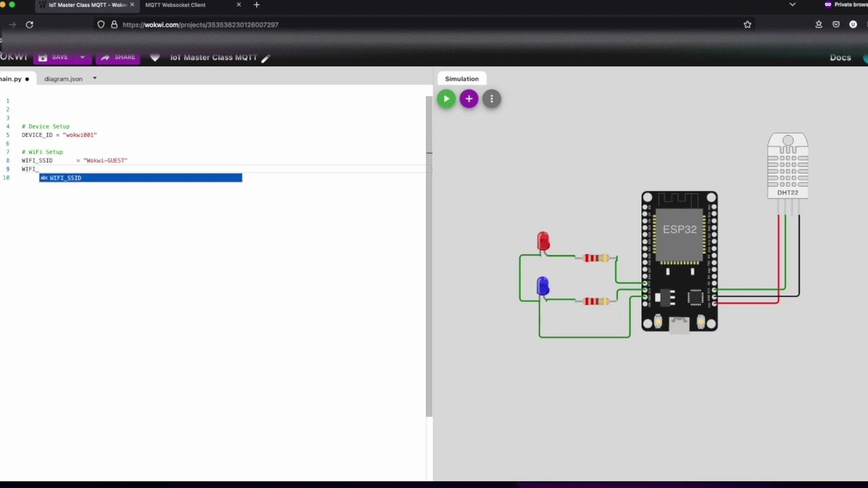Click the DEVICE_ID = "wokwi001" code line
Viewport: 868px width, 488px height.
[x=59, y=135]
